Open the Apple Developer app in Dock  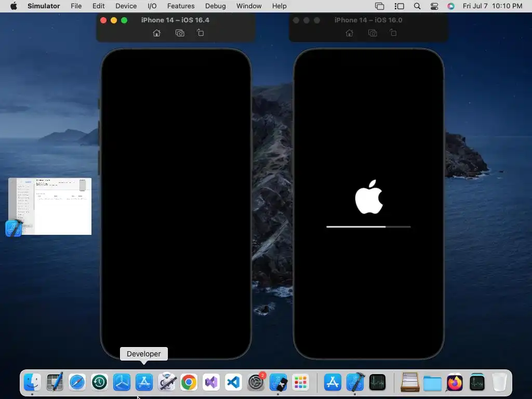[x=144, y=382]
